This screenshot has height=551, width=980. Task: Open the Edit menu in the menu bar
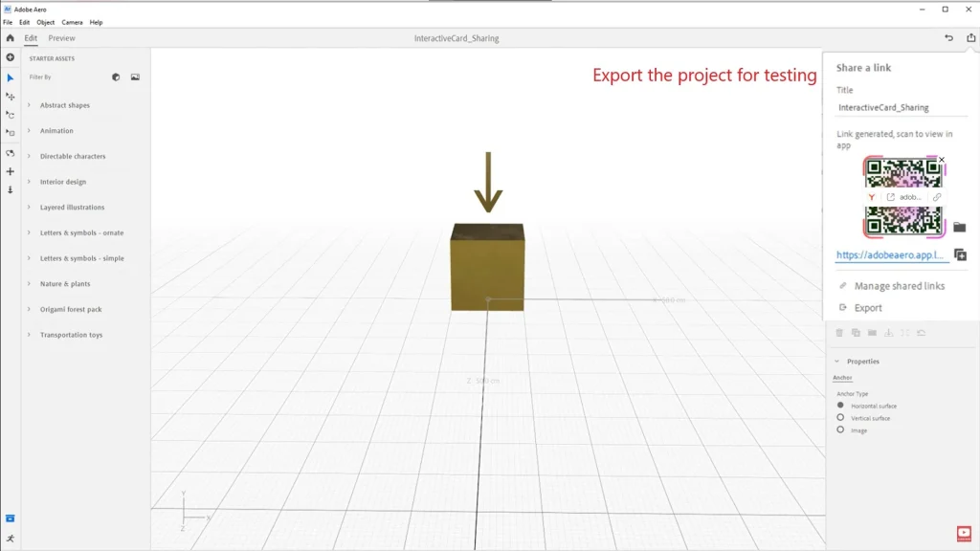point(24,23)
